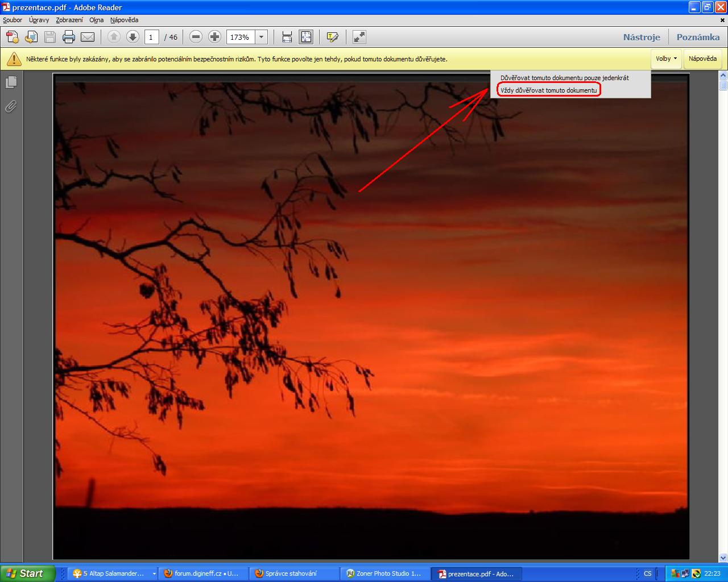Open the zoom percentage dropdown arrow
Viewport: 728px width, 582px height.
pos(261,37)
